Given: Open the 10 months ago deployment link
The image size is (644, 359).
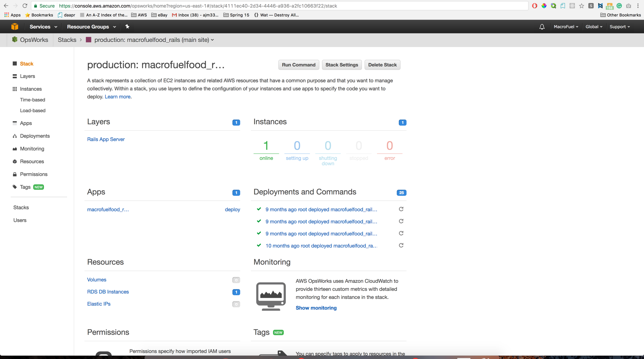Looking at the screenshot, I should pos(321,246).
